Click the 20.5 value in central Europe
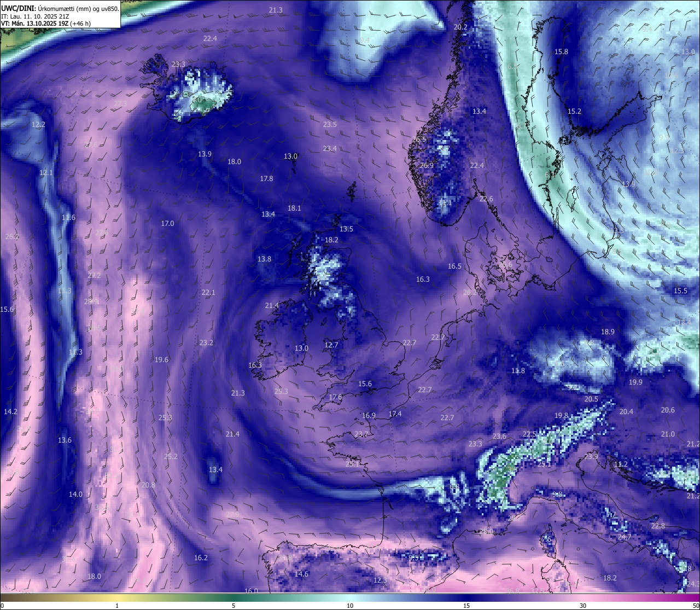 click(591, 399)
